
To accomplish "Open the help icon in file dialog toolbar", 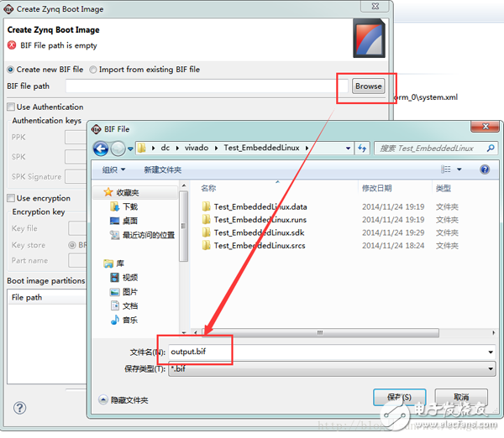I will [485, 169].
